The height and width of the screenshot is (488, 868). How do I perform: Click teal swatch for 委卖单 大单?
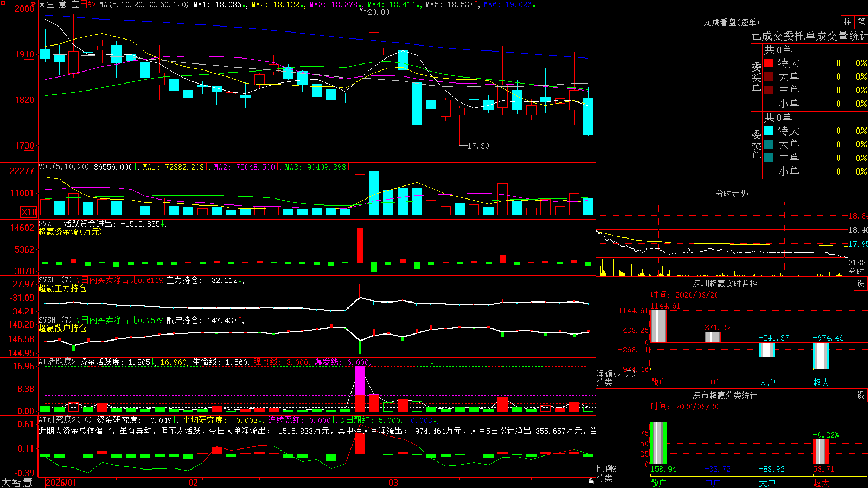(x=768, y=144)
